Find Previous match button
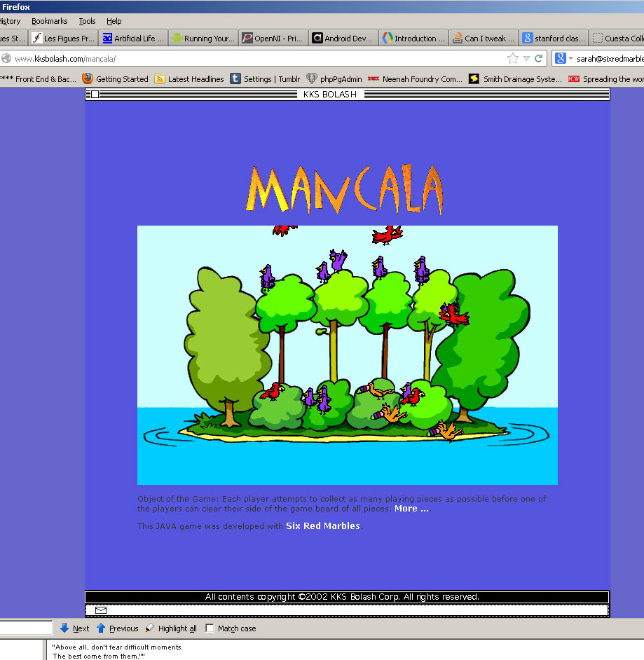The height and width of the screenshot is (660, 644). (x=118, y=628)
